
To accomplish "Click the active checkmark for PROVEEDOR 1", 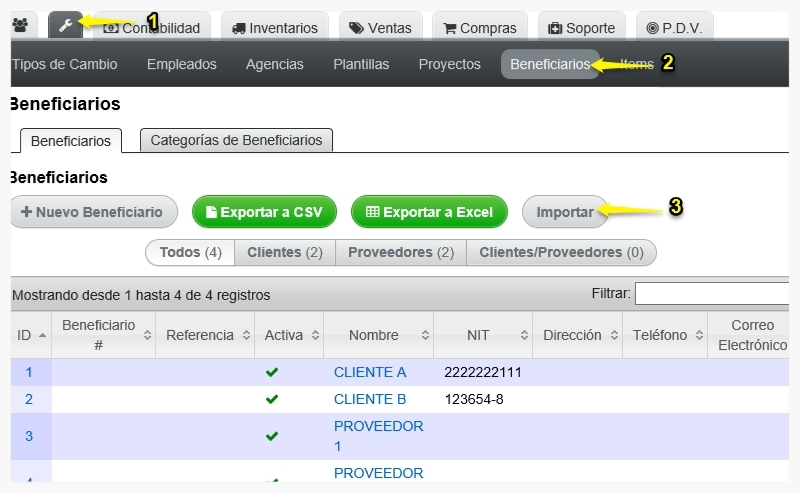I will 272,436.
